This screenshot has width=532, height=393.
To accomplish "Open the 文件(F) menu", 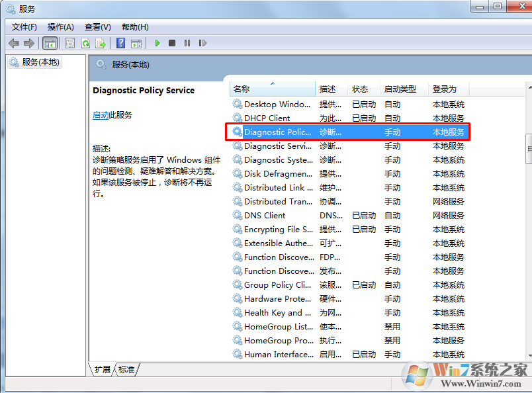I will pyautogui.click(x=24, y=27).
